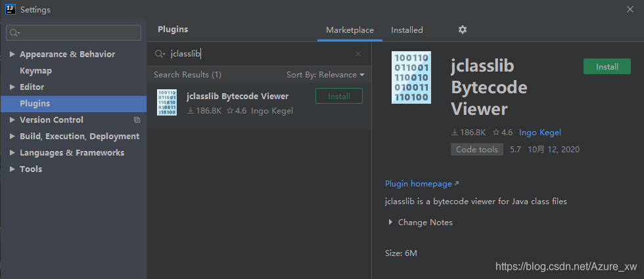Click the Size: 6M text

coord(401,253)
